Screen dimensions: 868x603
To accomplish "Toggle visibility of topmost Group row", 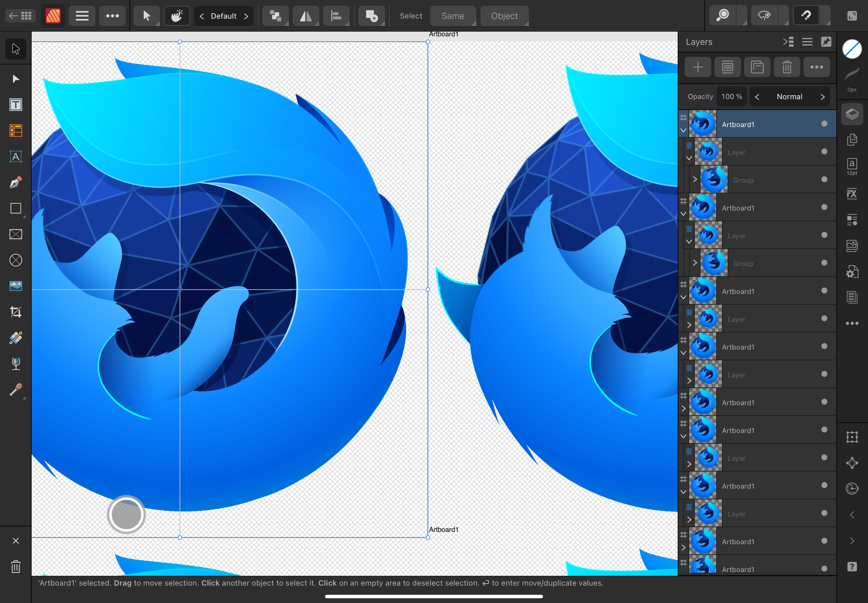I will pos(824,179).
